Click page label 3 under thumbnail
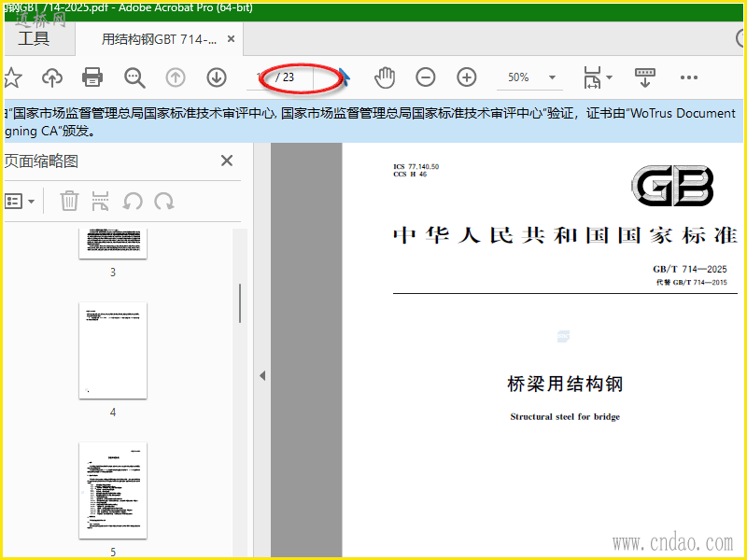The image size is (747, 560). pos(113,273)
